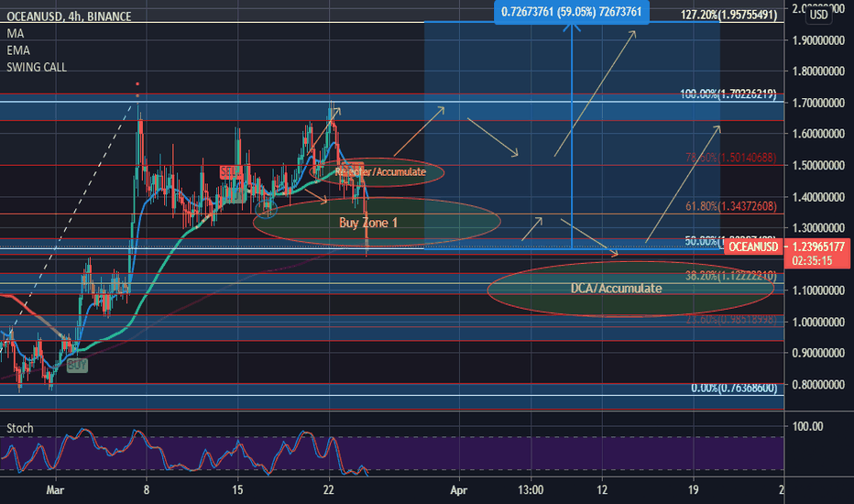Click the 100.00%(1.70226219) Fibonacci label
854x504 pixels.
pos(728,94)
